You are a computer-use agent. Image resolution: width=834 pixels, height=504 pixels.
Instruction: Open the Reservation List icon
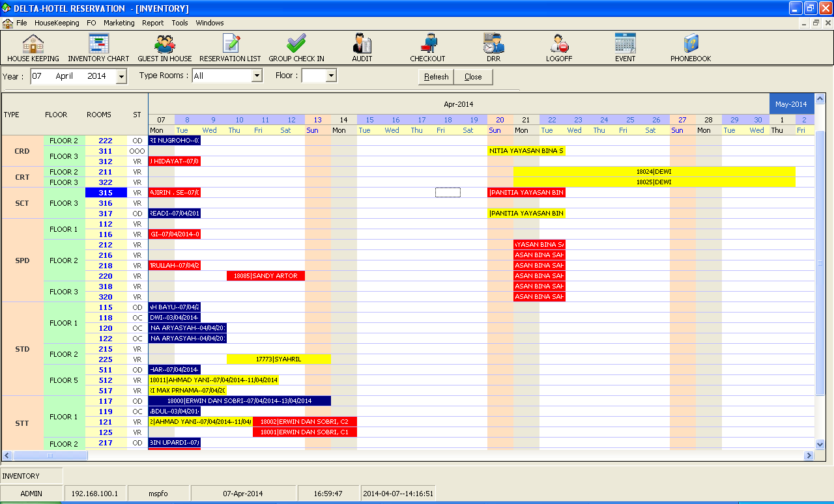[230, 44]
